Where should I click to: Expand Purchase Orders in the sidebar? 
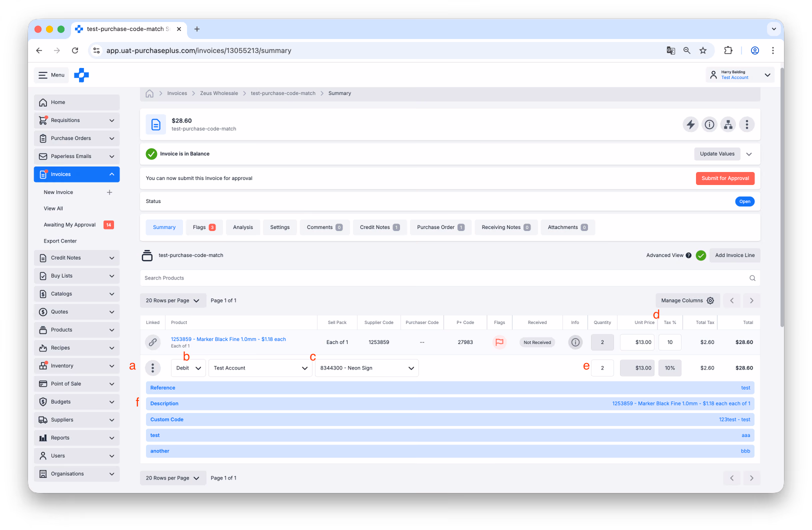tap(77, 138)
